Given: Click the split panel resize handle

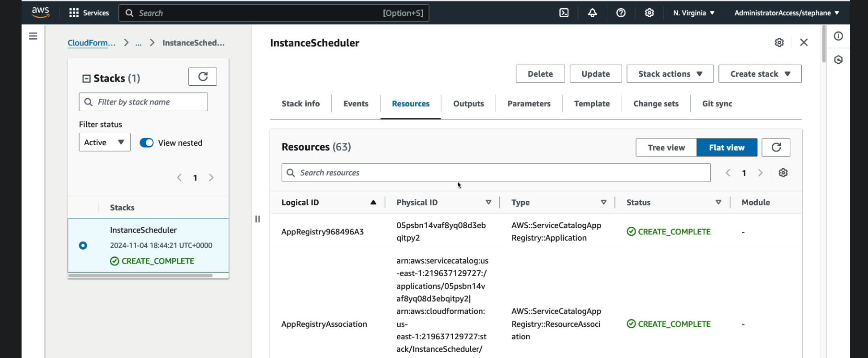Looking at the screenshot, I should pyautogui.click(x=257, y=219).
